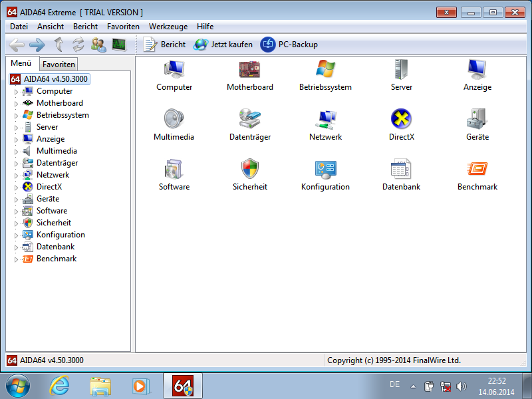Open the Konfiguration icon in main pane
The image size is (532, 399).
click(325, 170)
